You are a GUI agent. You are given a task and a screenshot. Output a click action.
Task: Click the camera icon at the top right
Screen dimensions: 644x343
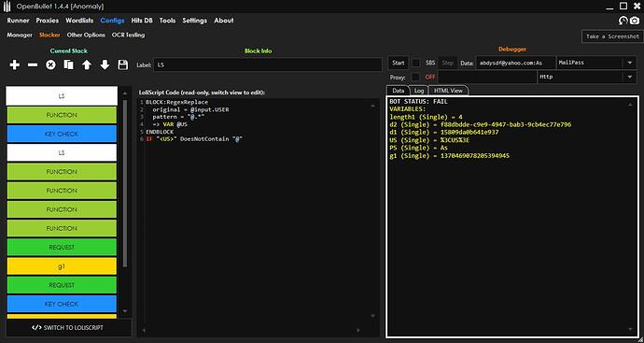click(636, 21)
